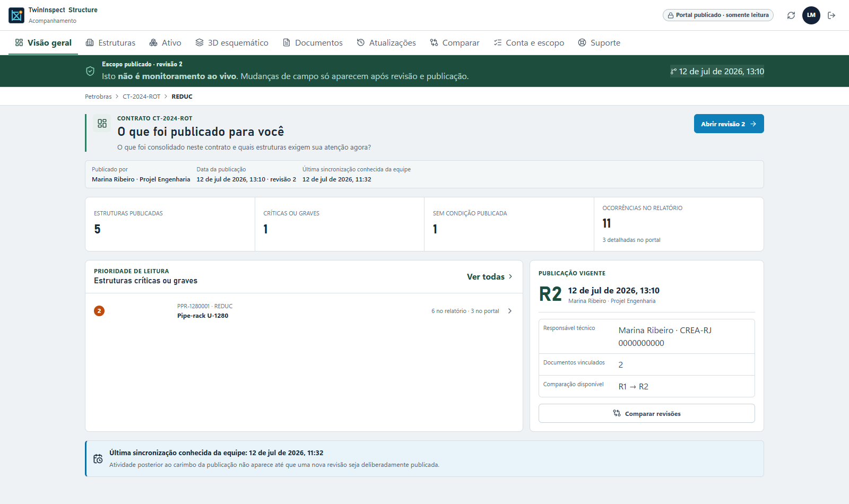Click the compare icon in Comparar revisões

point(617,413)
